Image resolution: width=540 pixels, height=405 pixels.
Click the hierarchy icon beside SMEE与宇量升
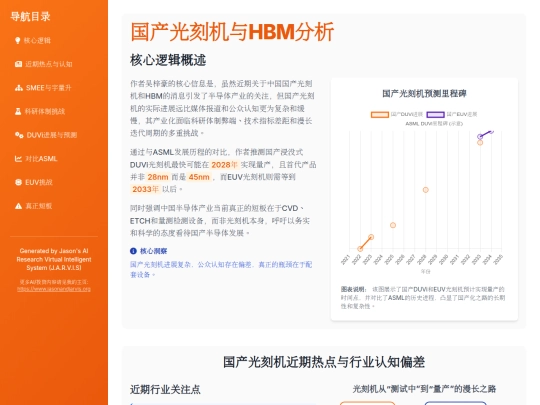[x=19, y=88]
